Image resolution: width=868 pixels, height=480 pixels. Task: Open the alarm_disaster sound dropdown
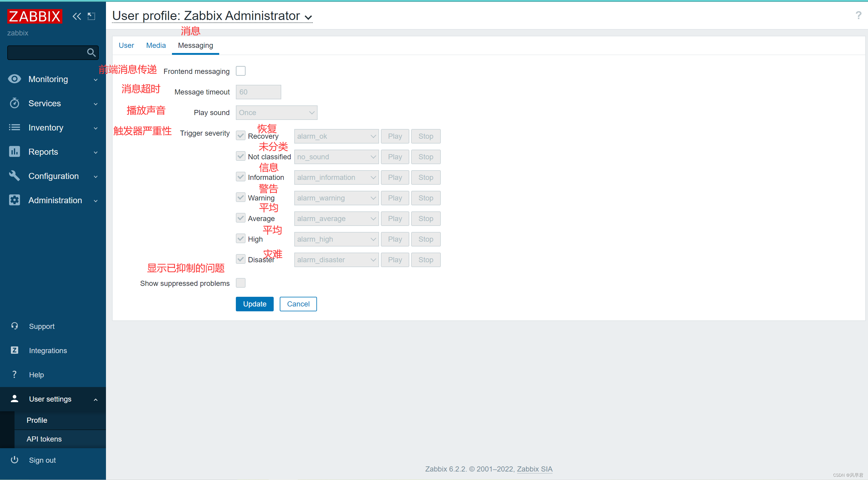(336, 260)
